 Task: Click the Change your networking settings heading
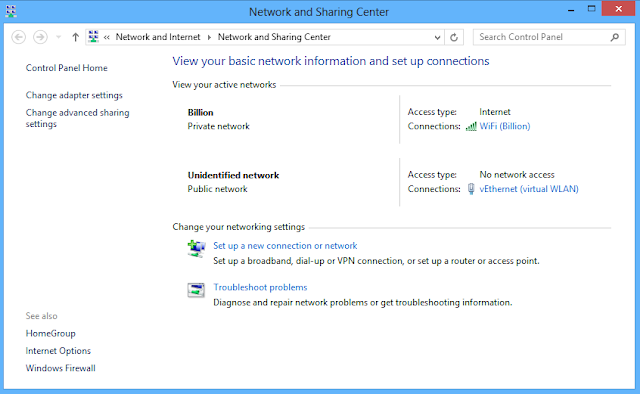[x=239, y=227]
